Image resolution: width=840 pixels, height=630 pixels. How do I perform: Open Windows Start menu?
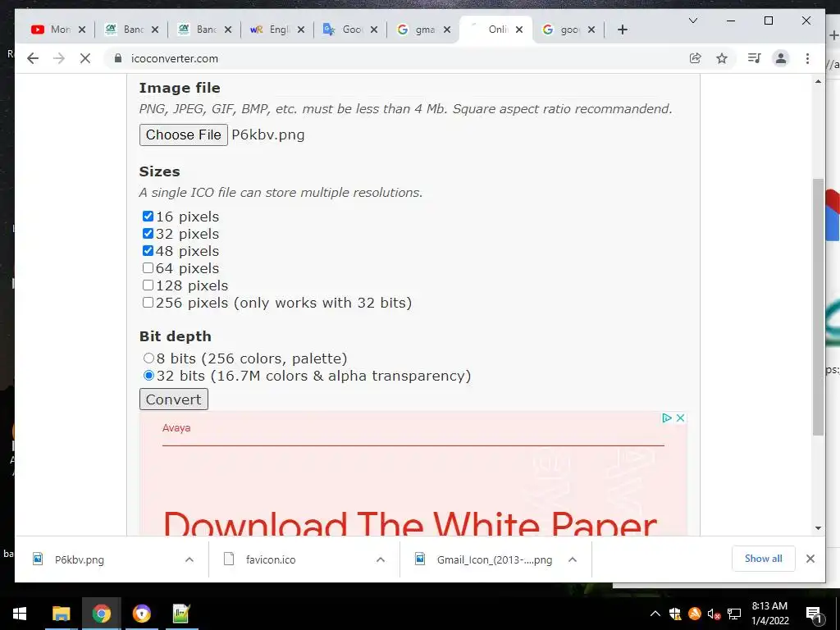20,614
